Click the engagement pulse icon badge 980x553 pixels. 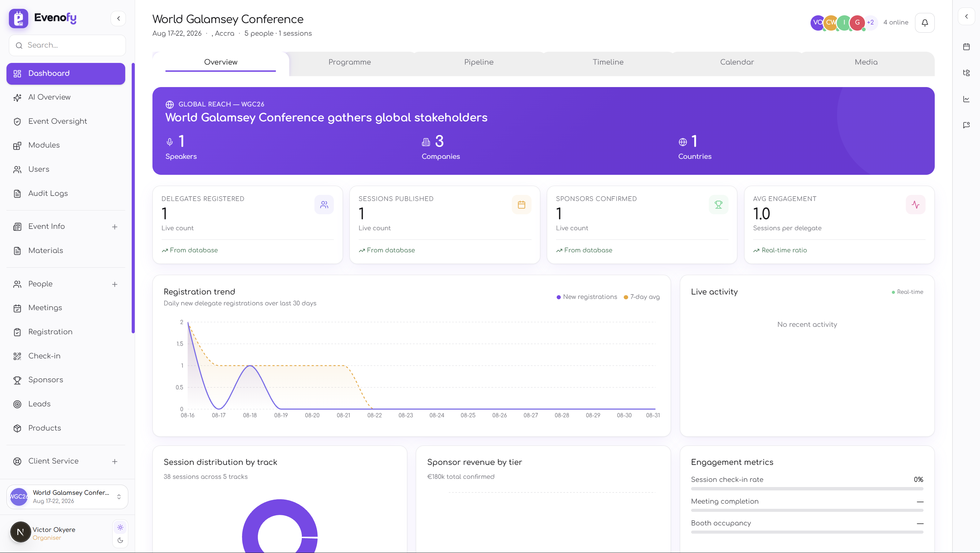coord(916,205)
